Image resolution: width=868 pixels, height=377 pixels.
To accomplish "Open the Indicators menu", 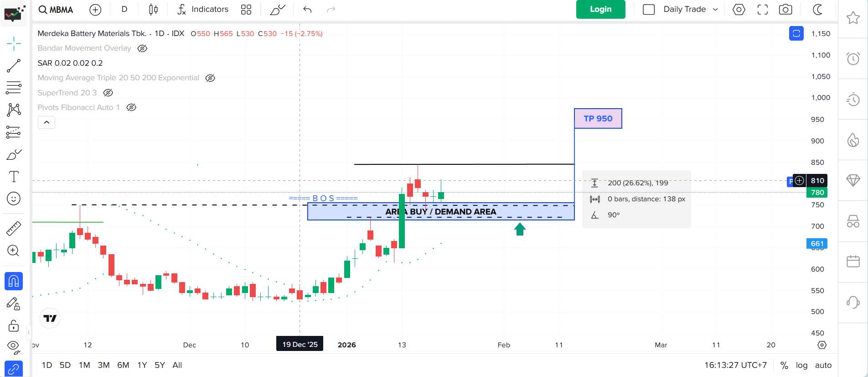I will coord(203,10).
